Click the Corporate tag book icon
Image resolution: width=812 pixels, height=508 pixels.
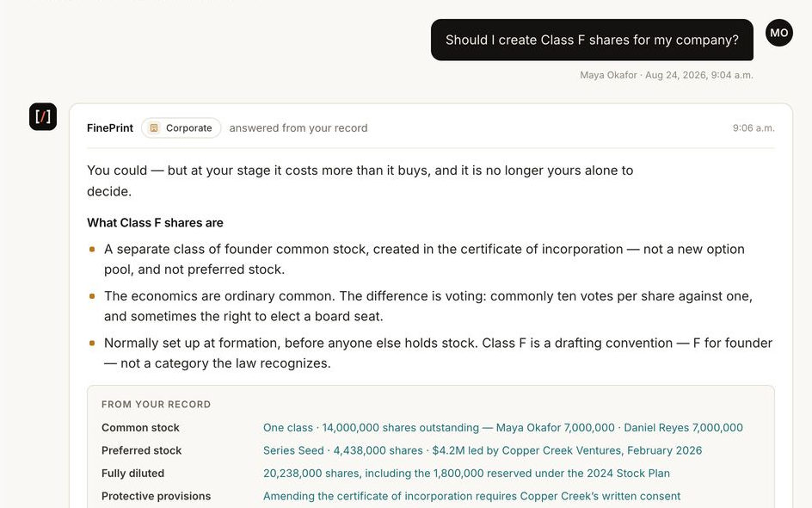[x=154, y=128]
